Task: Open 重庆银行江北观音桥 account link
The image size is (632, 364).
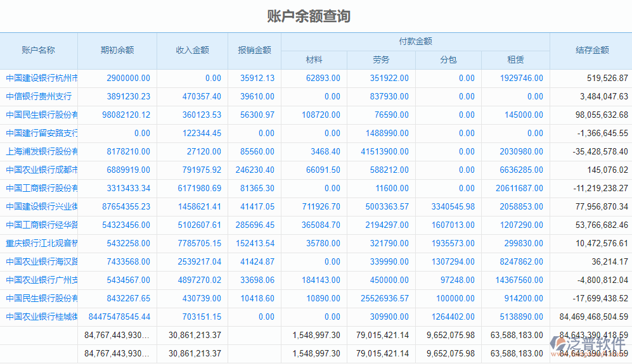Action: 42,244
